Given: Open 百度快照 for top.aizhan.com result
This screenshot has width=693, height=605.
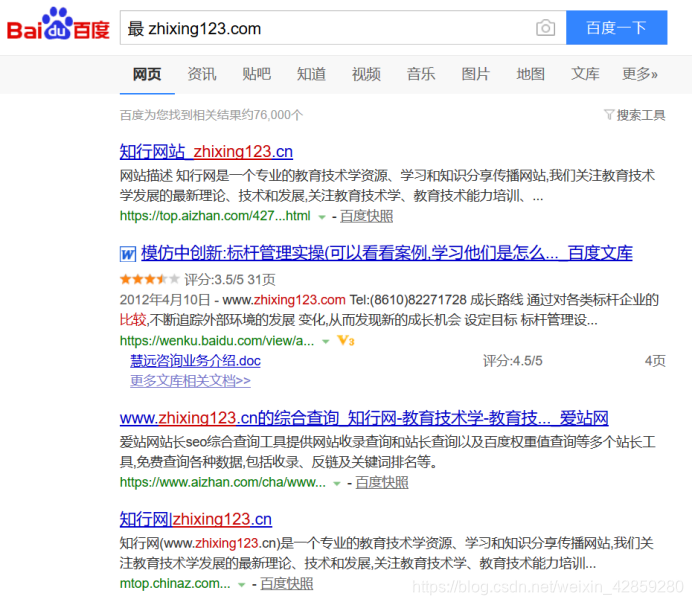Looking at the screenshot, I should (x=366, y=216).
